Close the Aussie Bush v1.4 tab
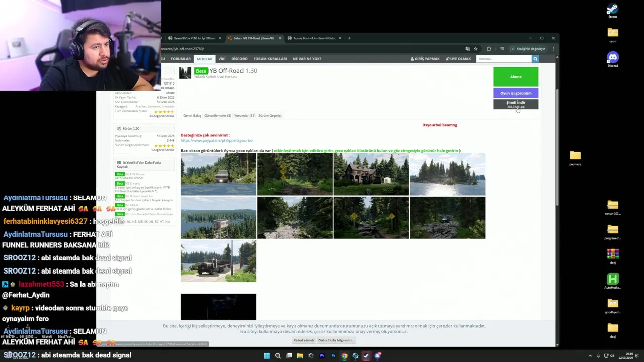Screen dimensions: 644x362 (x=340, y=38)
